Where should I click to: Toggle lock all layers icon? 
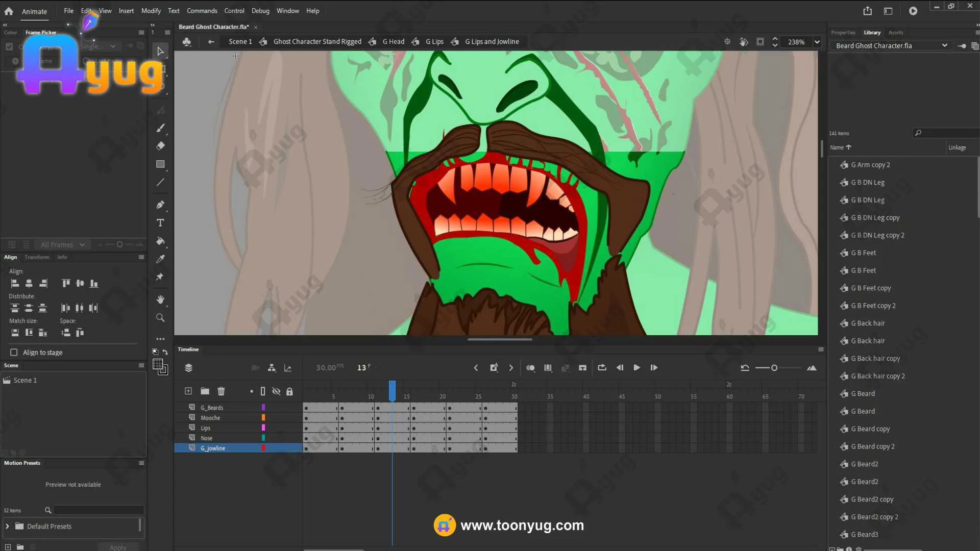click(x=289, y=391)
